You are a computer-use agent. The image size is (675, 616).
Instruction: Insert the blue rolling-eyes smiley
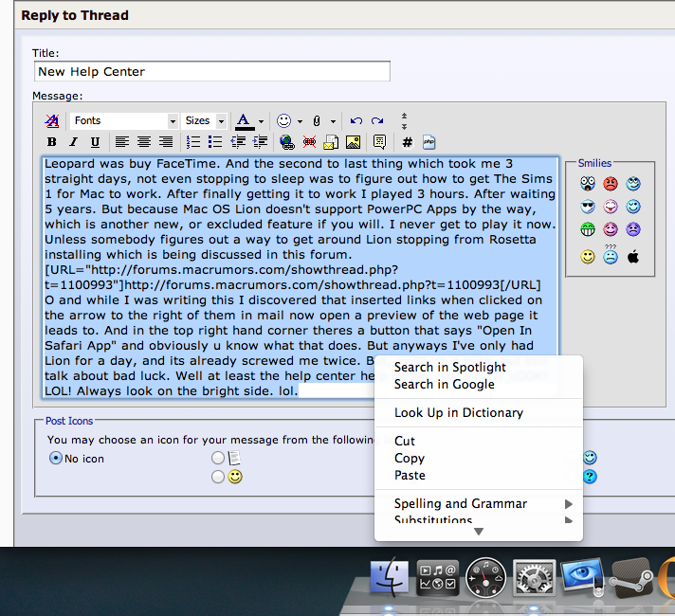(x=633, y=184)
